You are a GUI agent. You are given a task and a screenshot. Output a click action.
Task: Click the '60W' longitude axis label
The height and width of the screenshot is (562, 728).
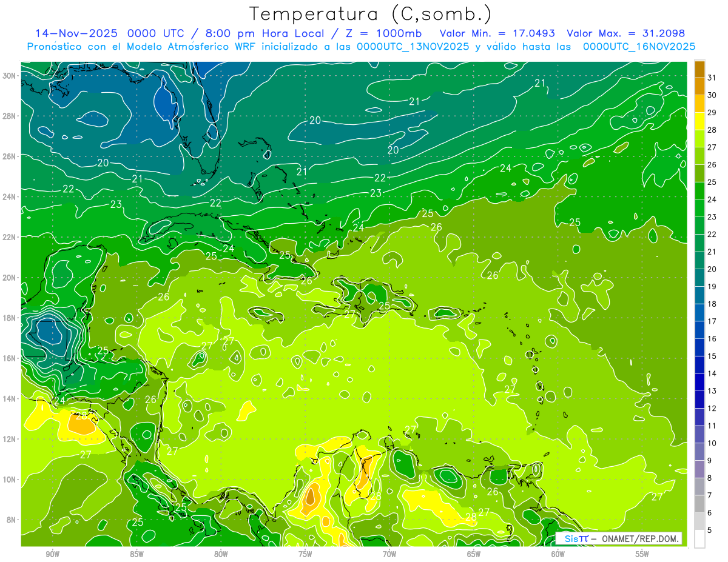(x=558, y=554)
